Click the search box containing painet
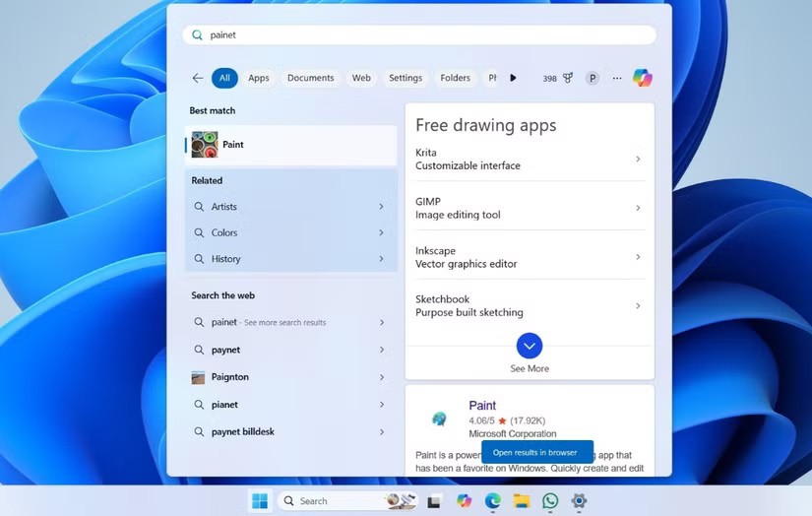This screenshot has height=516, width=812. (x=418, y=34)
